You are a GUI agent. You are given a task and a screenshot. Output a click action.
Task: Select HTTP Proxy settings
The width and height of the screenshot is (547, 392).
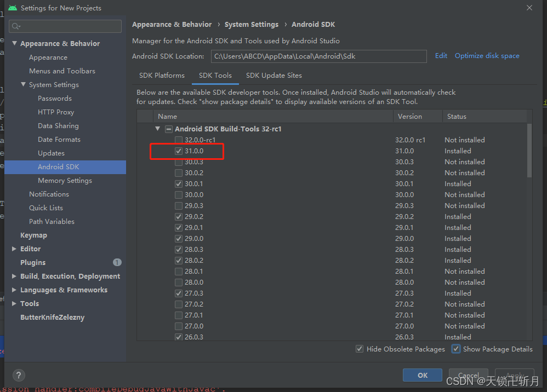(x=56, y=112)
